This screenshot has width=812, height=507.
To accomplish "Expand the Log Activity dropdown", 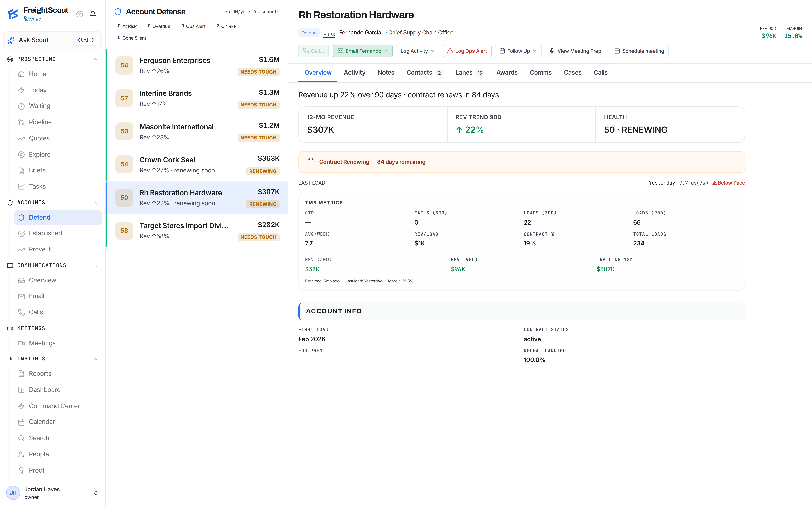I will point(417,51).
